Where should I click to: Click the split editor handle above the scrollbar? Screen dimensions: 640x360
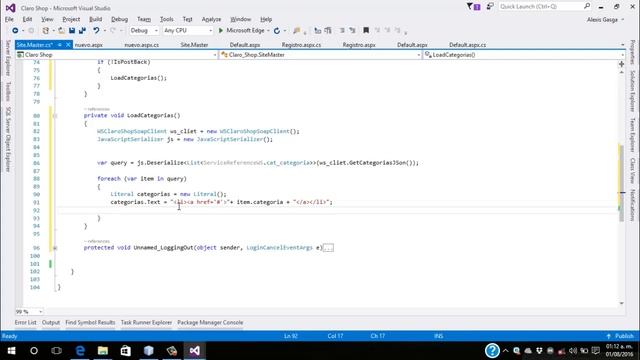[x=622, y=64]
